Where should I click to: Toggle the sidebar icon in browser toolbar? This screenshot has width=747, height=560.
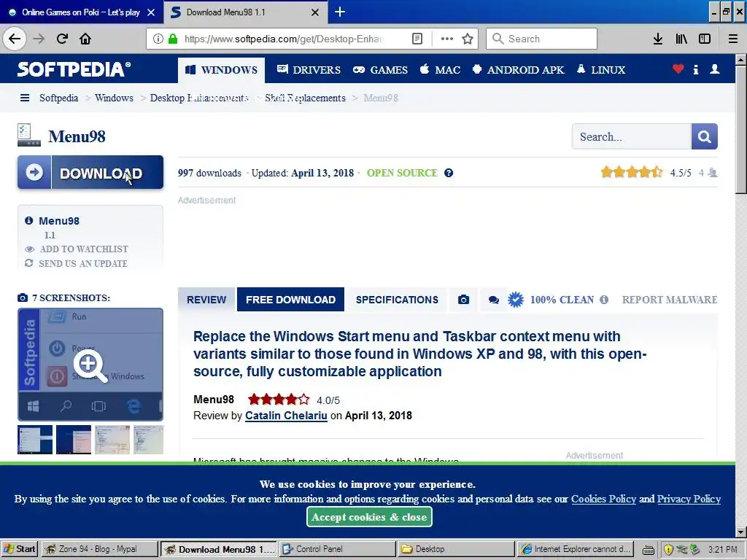pos(705,39)
